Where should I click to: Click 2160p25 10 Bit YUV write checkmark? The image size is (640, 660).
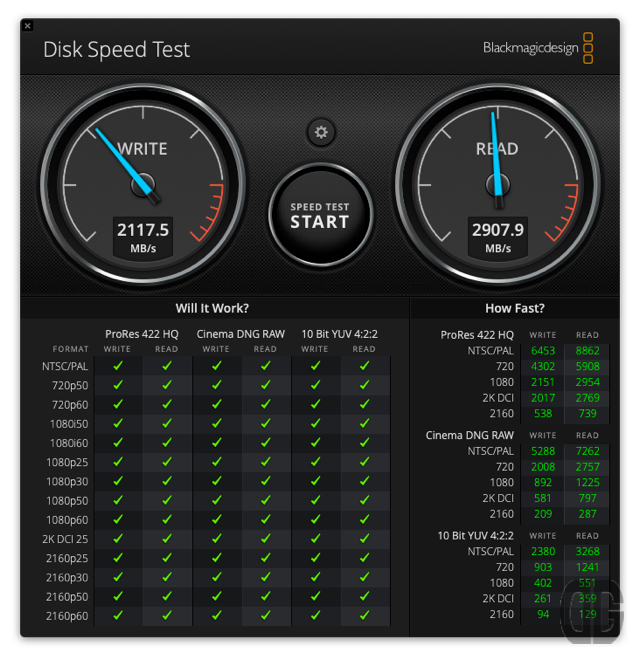pos(315,558)
